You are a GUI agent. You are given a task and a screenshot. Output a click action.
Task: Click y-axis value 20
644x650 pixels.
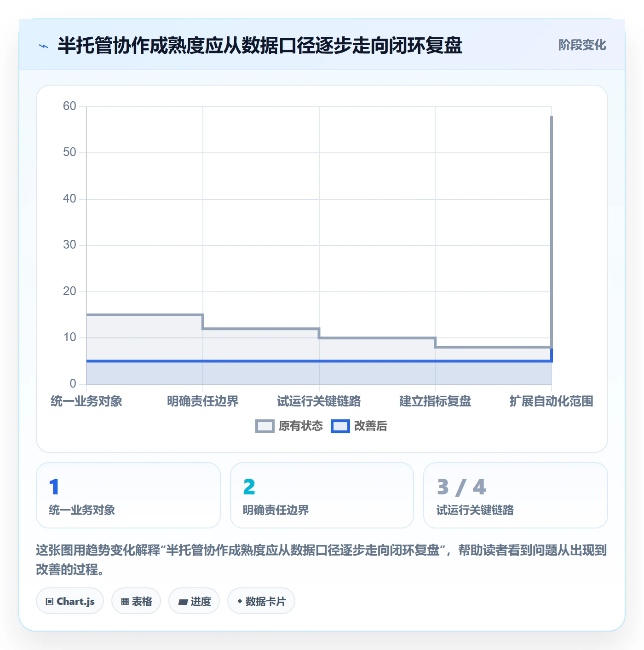coord(69,291)
